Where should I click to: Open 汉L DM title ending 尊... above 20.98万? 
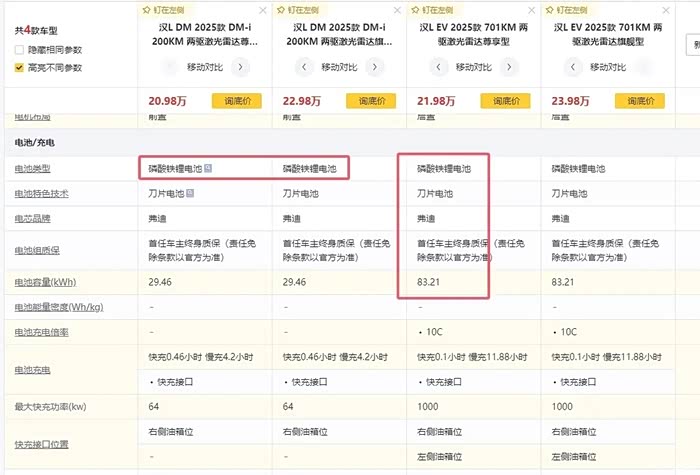[205, 34]
